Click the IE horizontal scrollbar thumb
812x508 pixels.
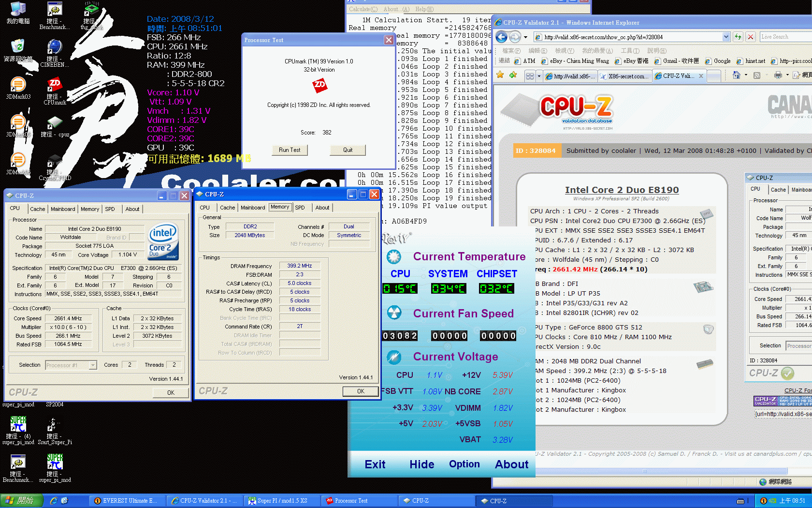(644, 471)
